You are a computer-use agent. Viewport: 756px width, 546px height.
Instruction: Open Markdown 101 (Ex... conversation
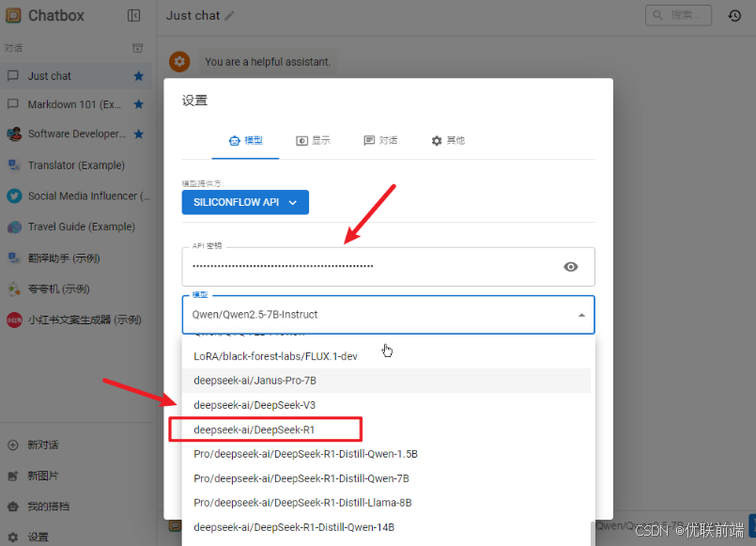click(76, 104)
